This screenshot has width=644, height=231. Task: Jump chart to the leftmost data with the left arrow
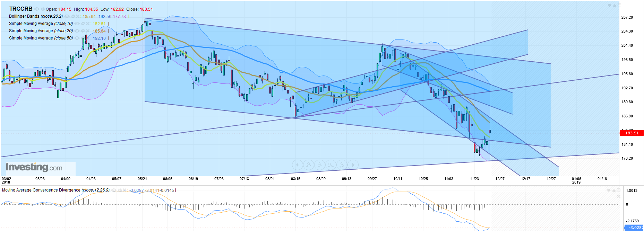tap(298, 165)
